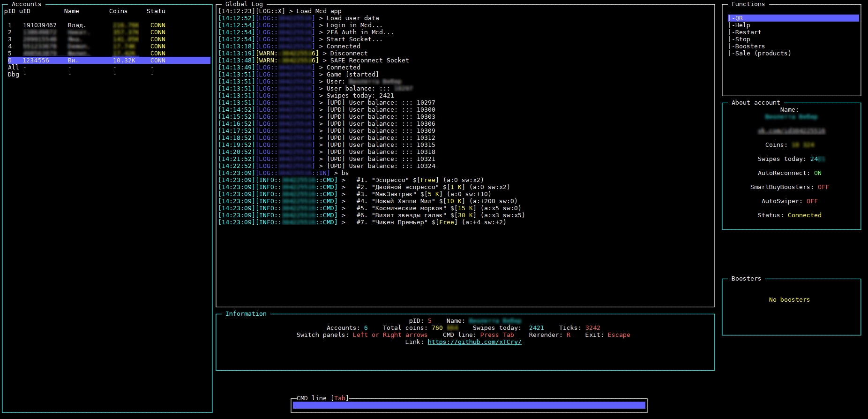Select account row with uID 1234556
This screenshot has height=419, width=868.
[x=109, y=61]
